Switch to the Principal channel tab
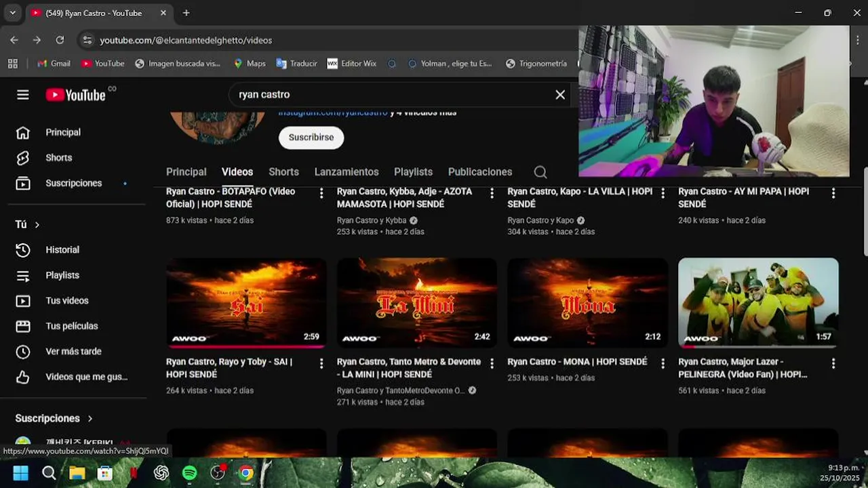Screen dimensions: 868x488 point(186,172)
